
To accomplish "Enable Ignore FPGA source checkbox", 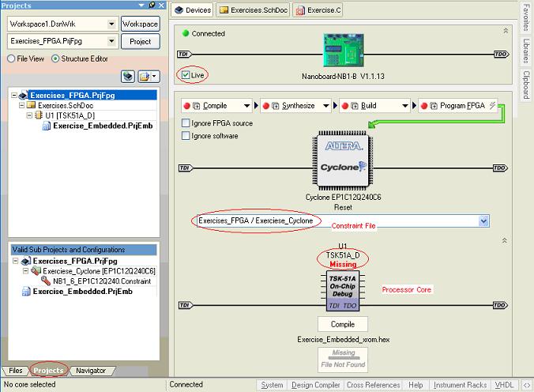I will (x=186, y=123).
